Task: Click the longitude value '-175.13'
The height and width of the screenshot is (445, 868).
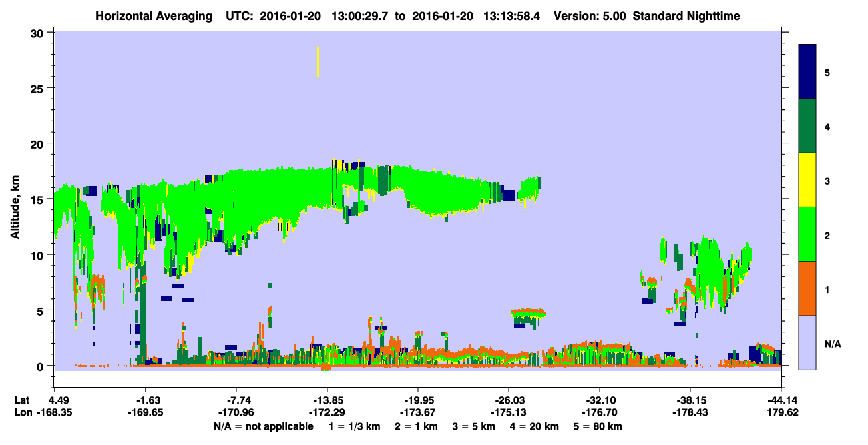Action: [x=508, y=413]
